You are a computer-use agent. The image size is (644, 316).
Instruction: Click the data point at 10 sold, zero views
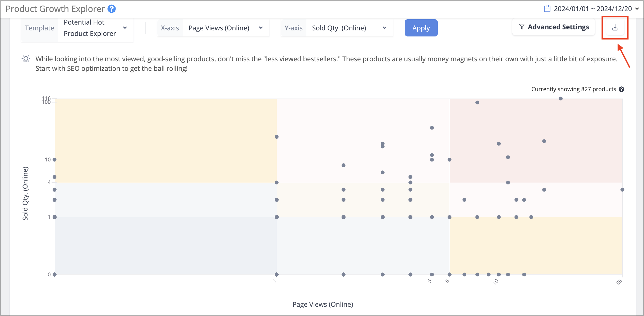54,160
